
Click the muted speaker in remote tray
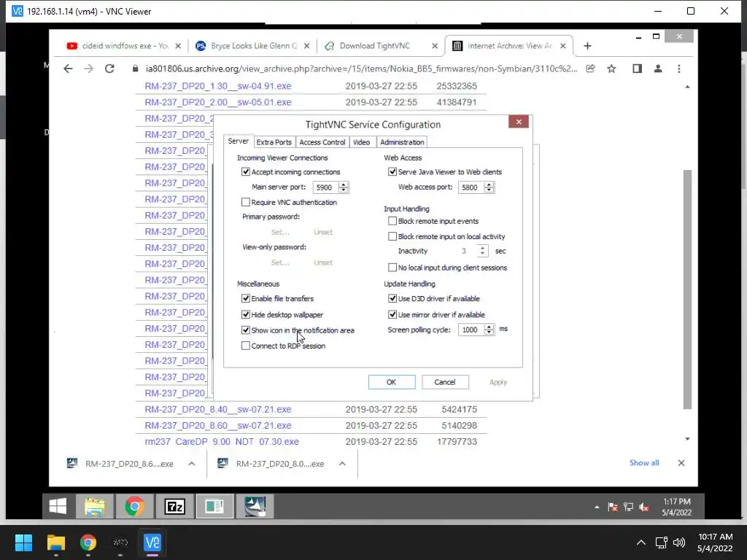(x=644, y=507)
